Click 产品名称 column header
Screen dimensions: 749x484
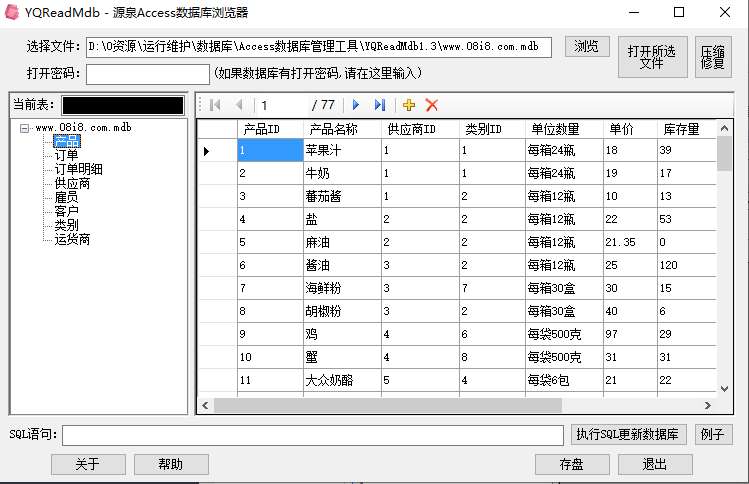(x=342, y=129)
